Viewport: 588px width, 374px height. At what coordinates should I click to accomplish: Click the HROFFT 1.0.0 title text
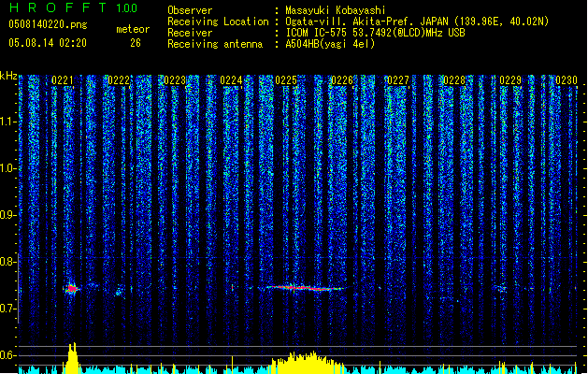(74, 7)
